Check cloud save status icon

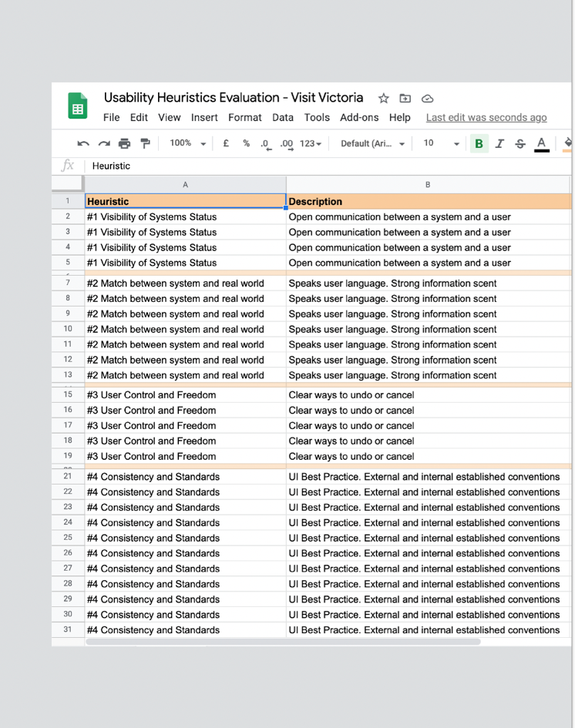(427, 99)
